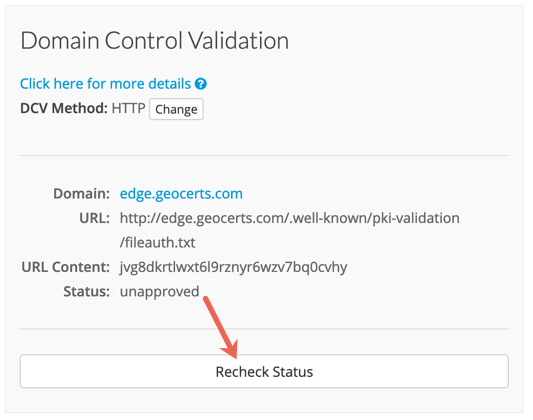Click the word 'Validation' in the heading
The width and height of the screenshot is (533, 420).
pos(238,40)
